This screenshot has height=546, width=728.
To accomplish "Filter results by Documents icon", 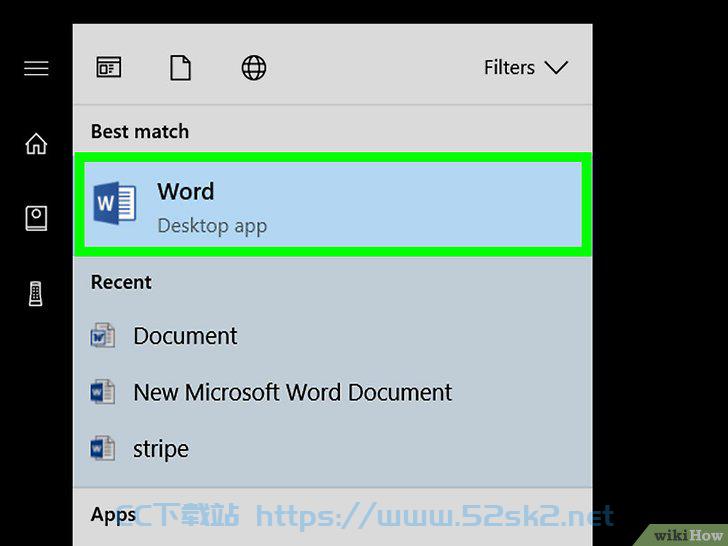I will [x=180, y=68].
